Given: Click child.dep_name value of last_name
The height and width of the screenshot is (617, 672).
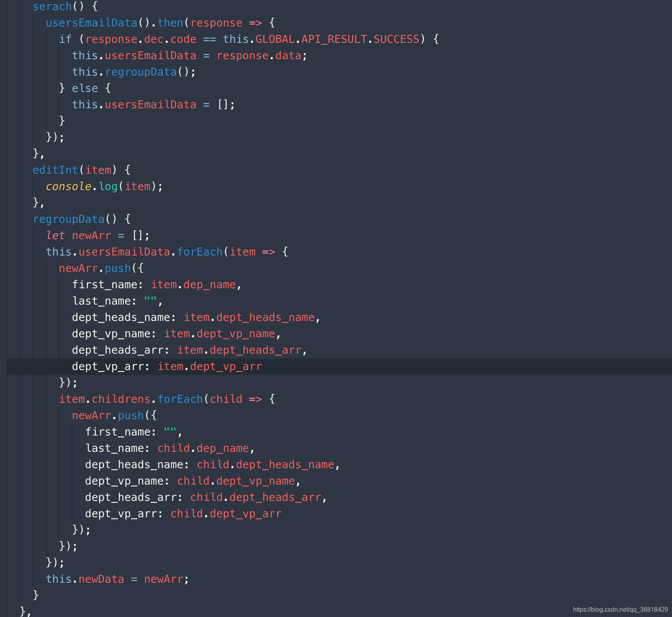Looking at the screenshot, I should 203,448.
